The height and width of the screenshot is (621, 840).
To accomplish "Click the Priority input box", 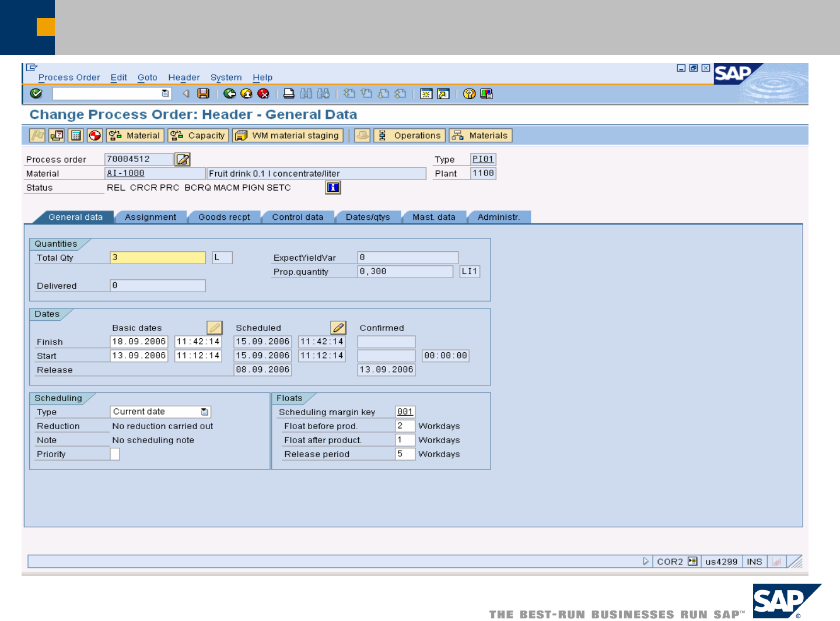I will (115, 454).
